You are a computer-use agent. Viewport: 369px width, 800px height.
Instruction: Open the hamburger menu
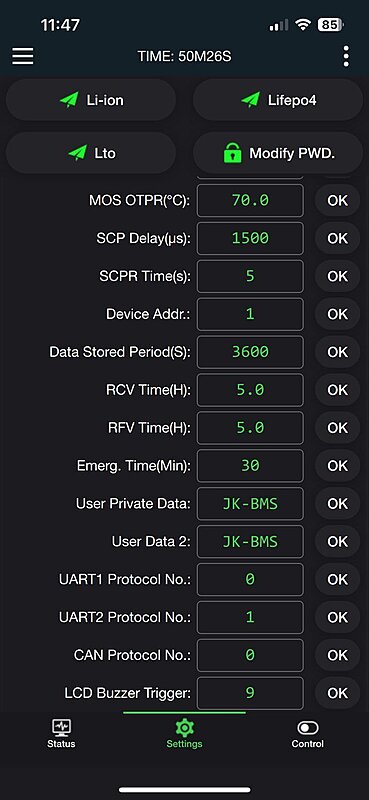pyautogui.click(x=23, y=56)
